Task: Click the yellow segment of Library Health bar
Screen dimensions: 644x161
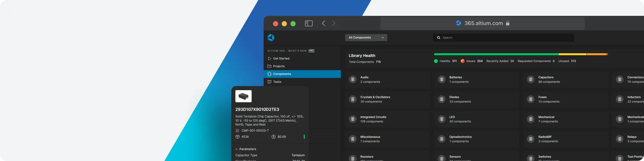Action: (x=572, y=54)
